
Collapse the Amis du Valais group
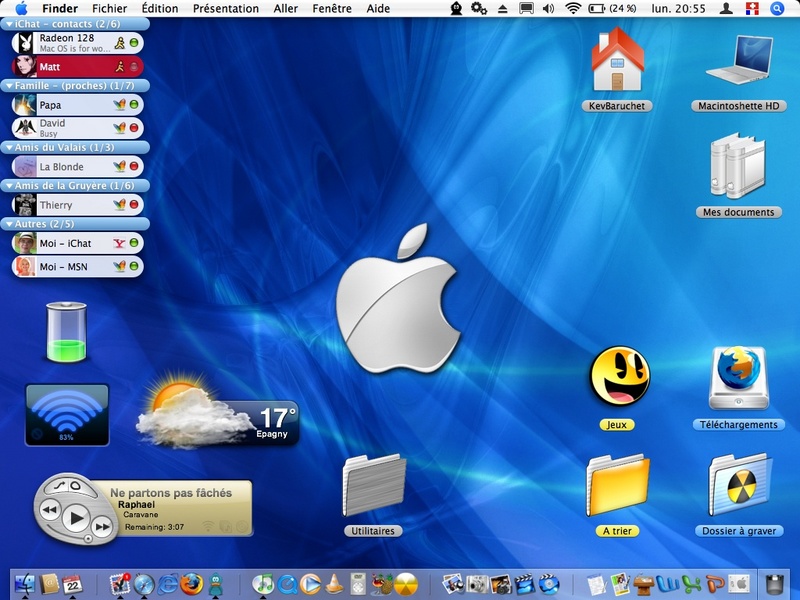pyautogui.click(x=9, y=147)
